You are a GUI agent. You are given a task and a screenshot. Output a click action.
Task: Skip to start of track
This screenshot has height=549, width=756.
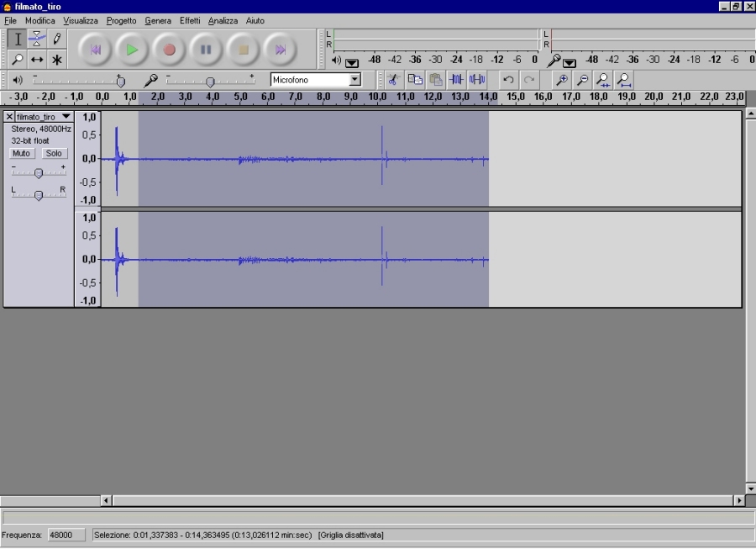[x=95, y=50]
